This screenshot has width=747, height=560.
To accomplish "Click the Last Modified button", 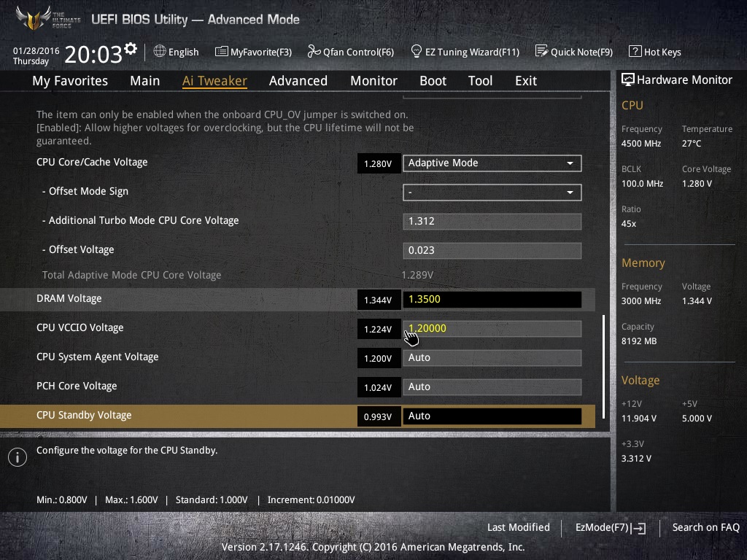I will tap(519, 528).
